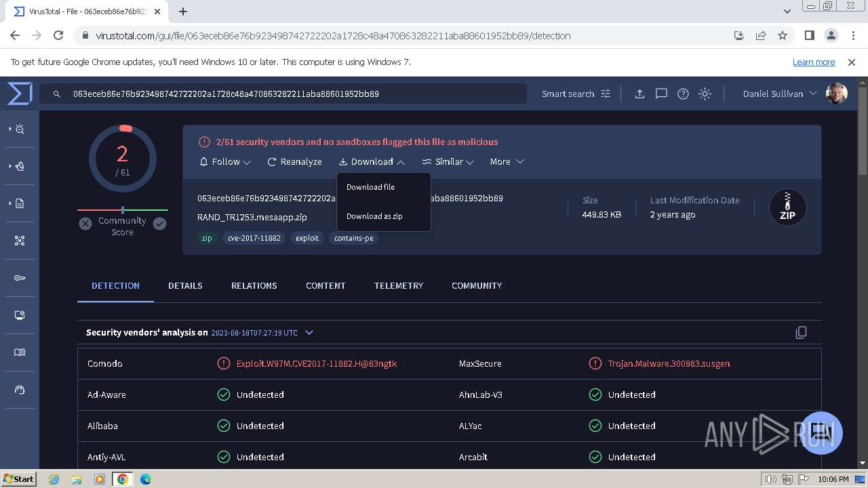Screen dimensions: 868x488
Task: Open the More dropdown
Action: click(x=507, y=162)
